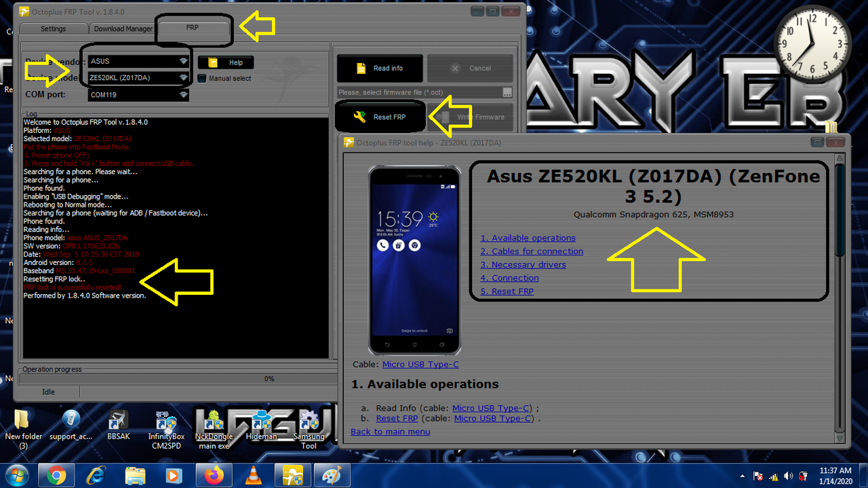Click the Show desktop button
Image resolution: width=868 pixels, height=488 pixels.
tap(863, 476)
